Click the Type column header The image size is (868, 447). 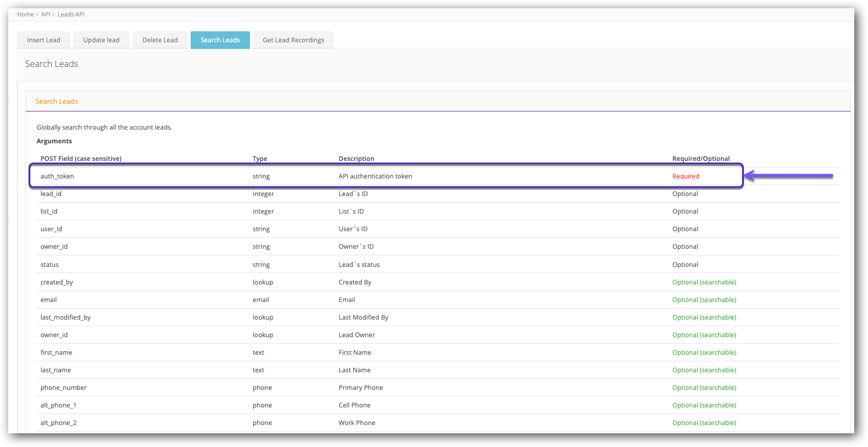[x=260, y=159]
